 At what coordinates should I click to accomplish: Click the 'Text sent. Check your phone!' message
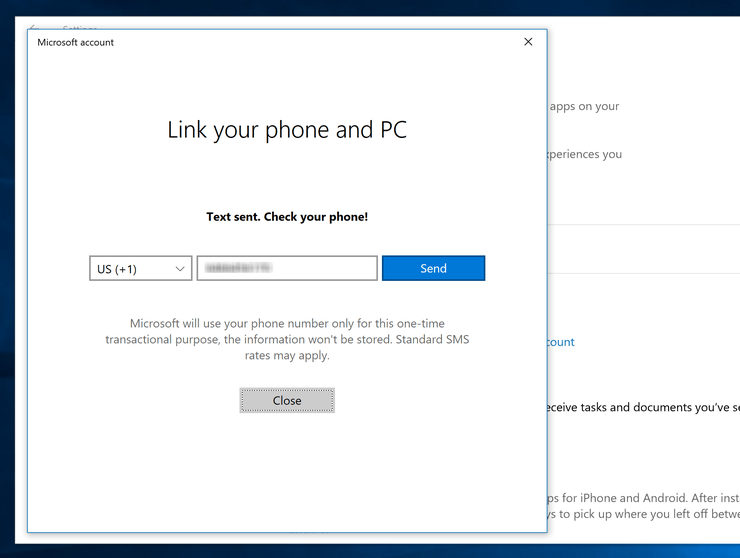[287, 216]
